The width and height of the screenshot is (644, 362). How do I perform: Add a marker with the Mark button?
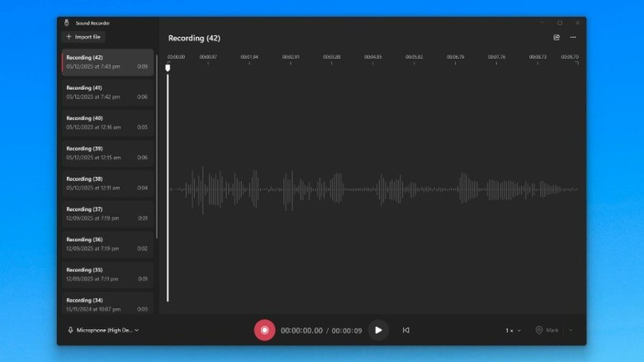click(547, 330)
